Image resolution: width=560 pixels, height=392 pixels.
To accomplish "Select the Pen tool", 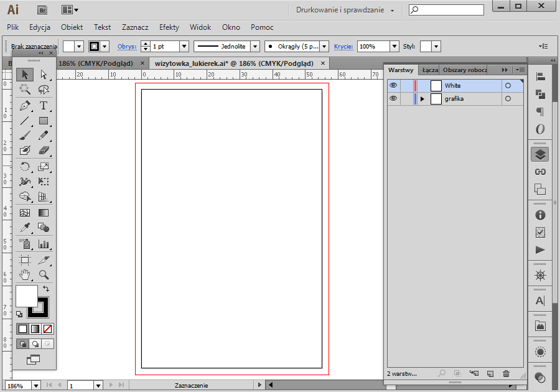I will coord(25,106).
